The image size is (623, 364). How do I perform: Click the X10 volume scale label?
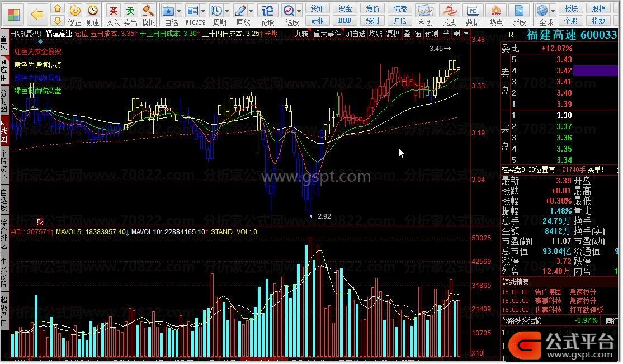477,353
